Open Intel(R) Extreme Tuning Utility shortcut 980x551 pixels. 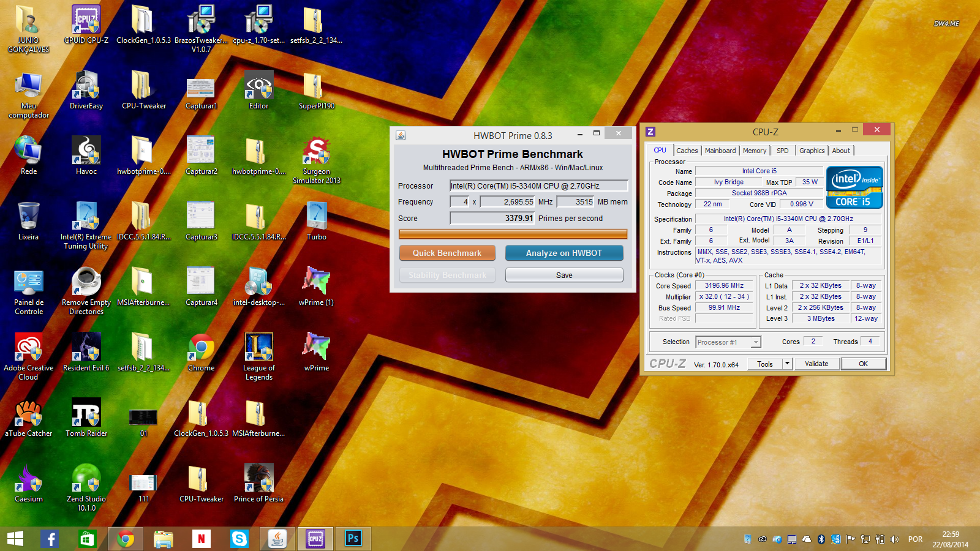coord(86,225)
